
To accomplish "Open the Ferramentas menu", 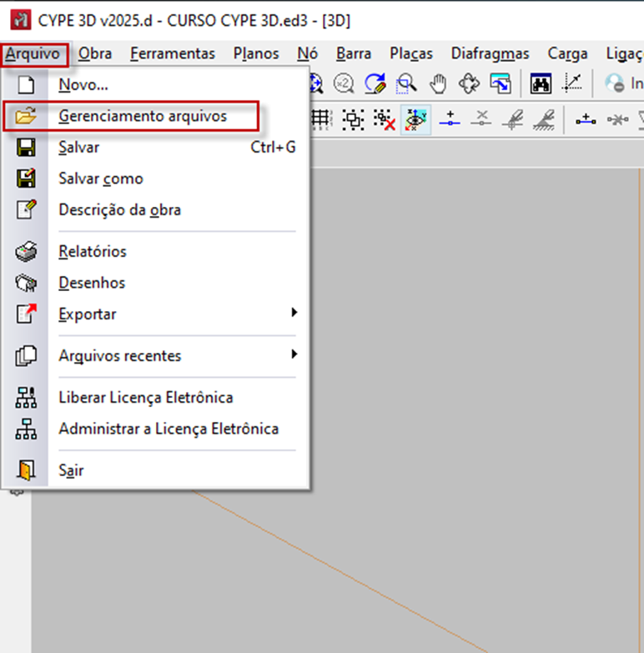I will [x=173, y=53].
